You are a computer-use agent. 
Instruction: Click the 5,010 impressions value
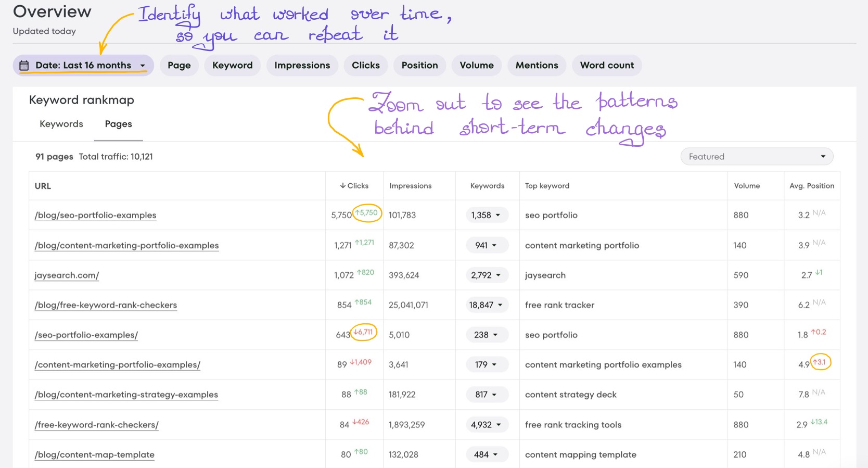tap(399, 335)
